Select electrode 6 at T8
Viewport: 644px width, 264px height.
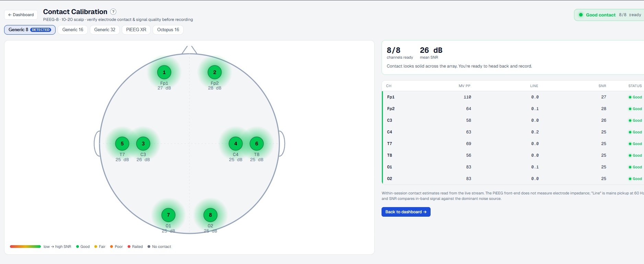pos(257,144)
